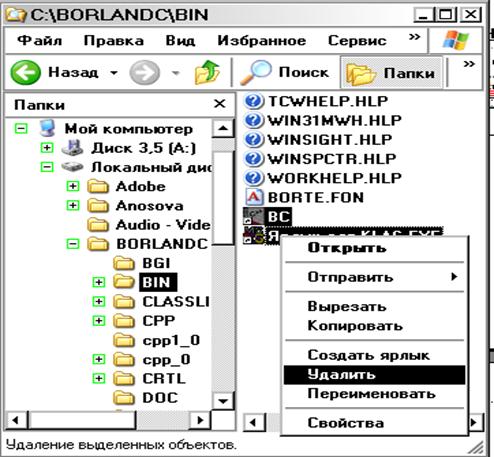Choose Открыть in context menu

(374, 248)
